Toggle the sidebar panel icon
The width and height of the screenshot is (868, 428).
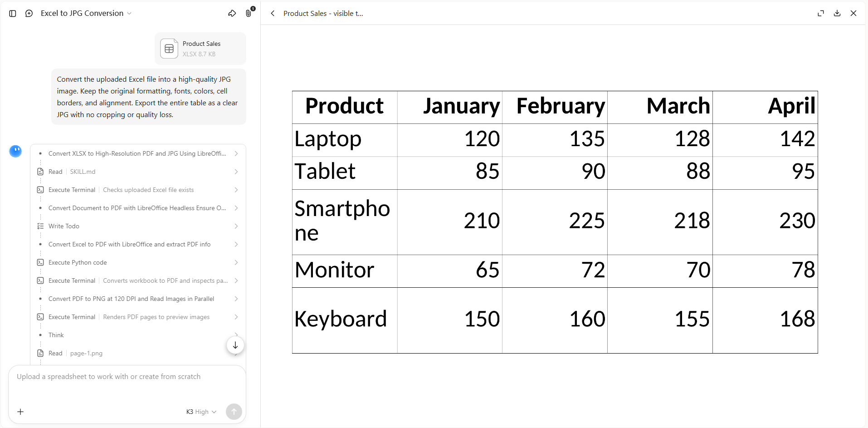tap(13, 14)
